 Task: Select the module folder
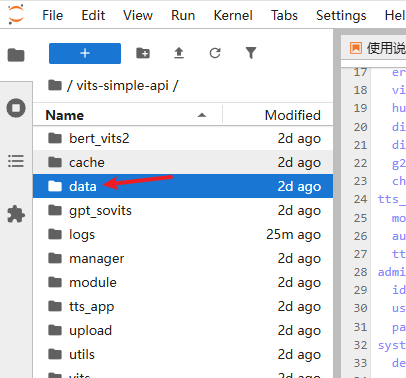pyautogui.click(x=183, y=282)
